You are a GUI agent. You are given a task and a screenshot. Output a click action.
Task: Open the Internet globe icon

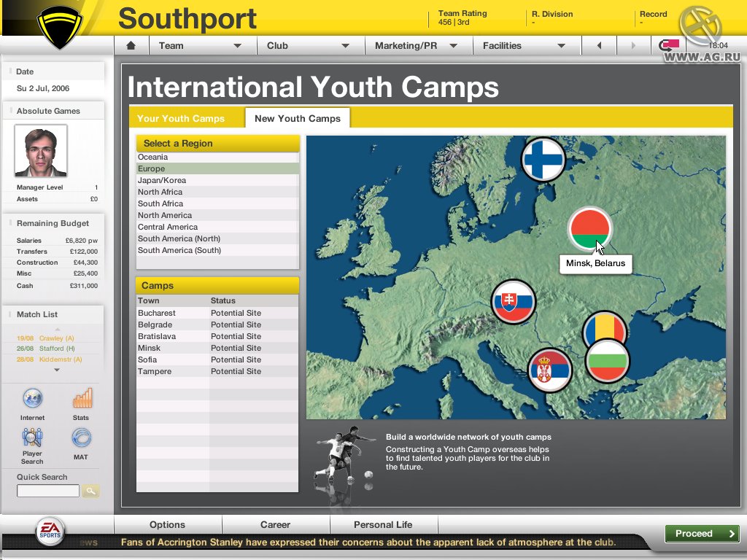[x=33, y=398]
